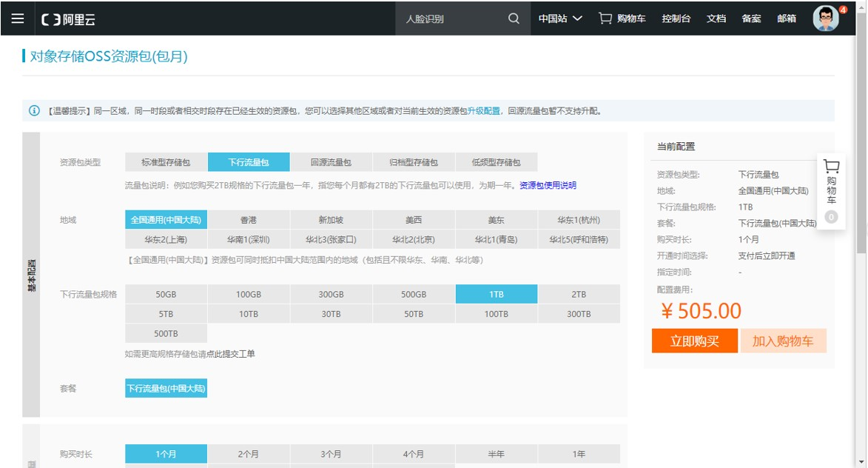
Task: Choose region 华北2(北京)
Action: (414, 239)
